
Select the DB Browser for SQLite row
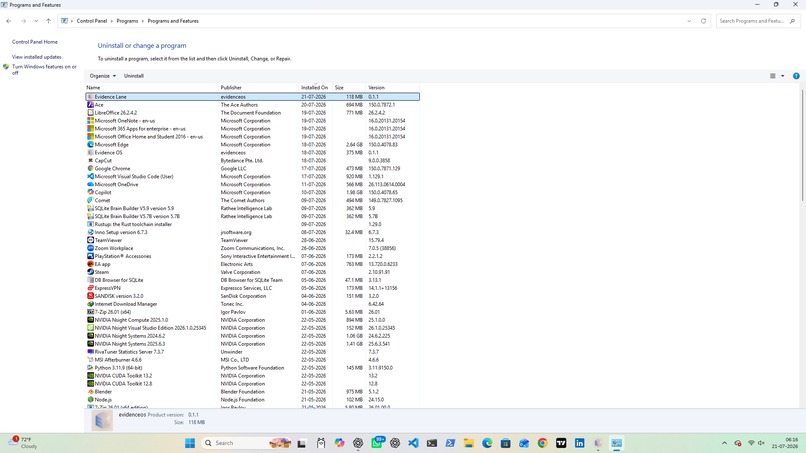[x=252, y=280]
